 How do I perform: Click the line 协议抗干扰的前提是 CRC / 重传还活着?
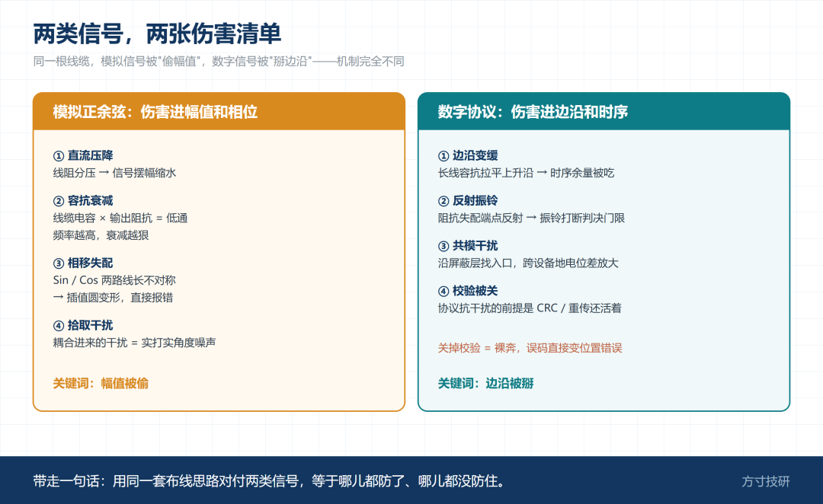click(530, 308)
